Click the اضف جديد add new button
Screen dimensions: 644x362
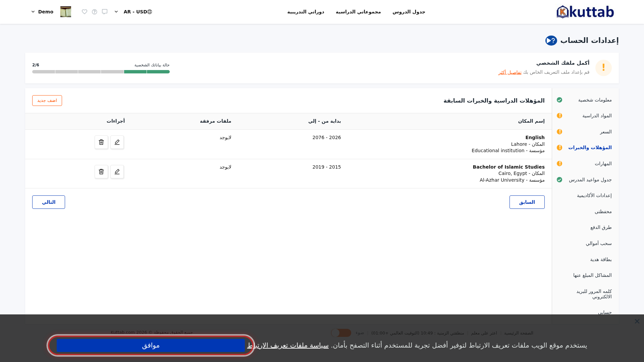(x=47, y=101)
